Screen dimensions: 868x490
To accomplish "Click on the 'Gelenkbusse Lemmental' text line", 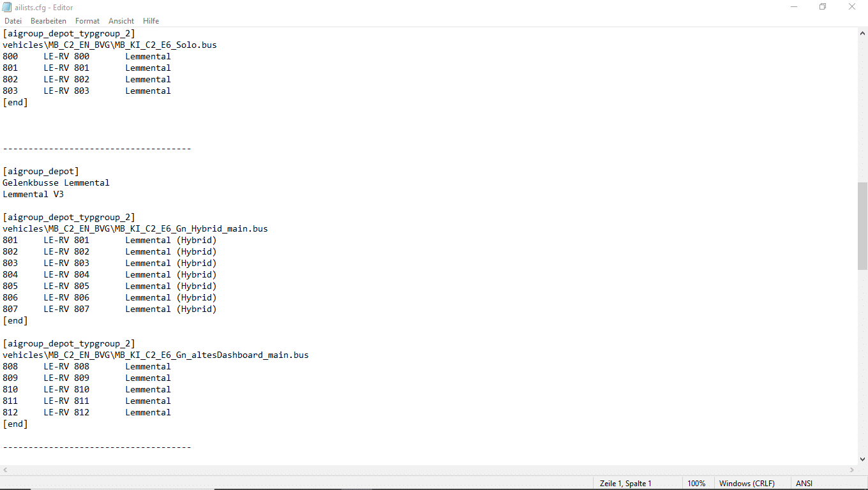I will click(x=56, y=182).
